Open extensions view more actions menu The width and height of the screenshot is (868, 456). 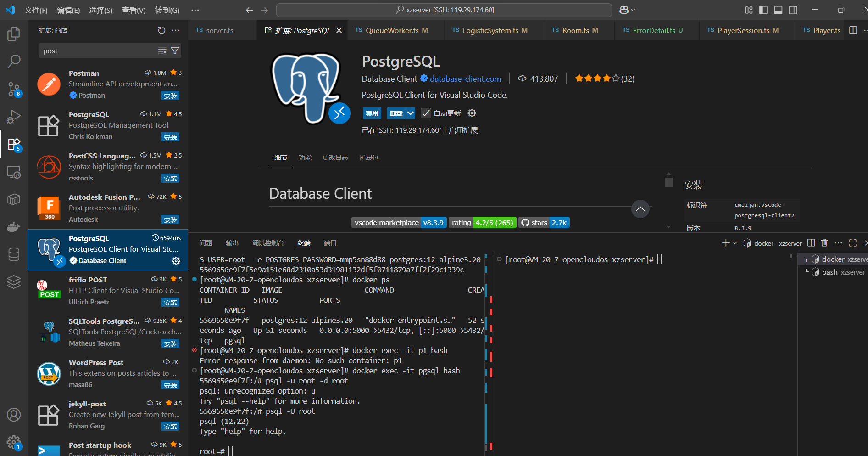176,30
